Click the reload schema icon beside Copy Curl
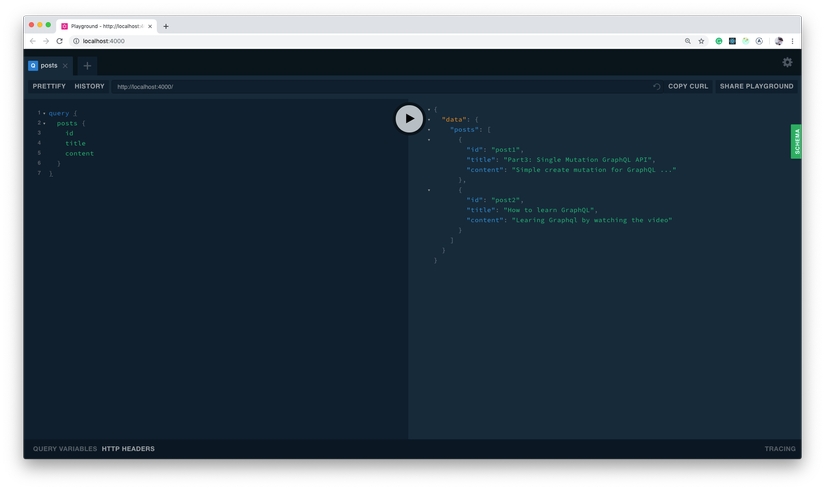Viewport: 825px width, 490px height. [657, 87]
